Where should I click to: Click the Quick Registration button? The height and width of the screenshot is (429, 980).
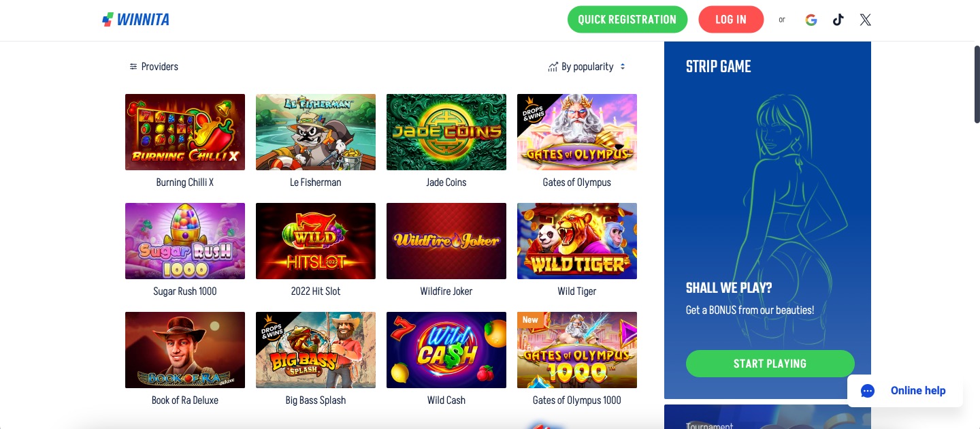coord(627,20)
